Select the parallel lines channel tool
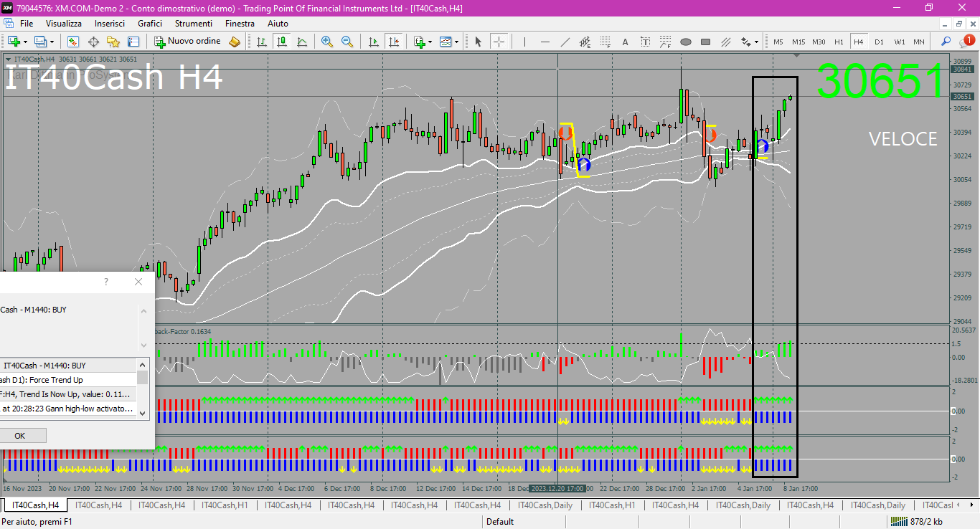This screenshot has height=529, width=980. pos(725,42)
